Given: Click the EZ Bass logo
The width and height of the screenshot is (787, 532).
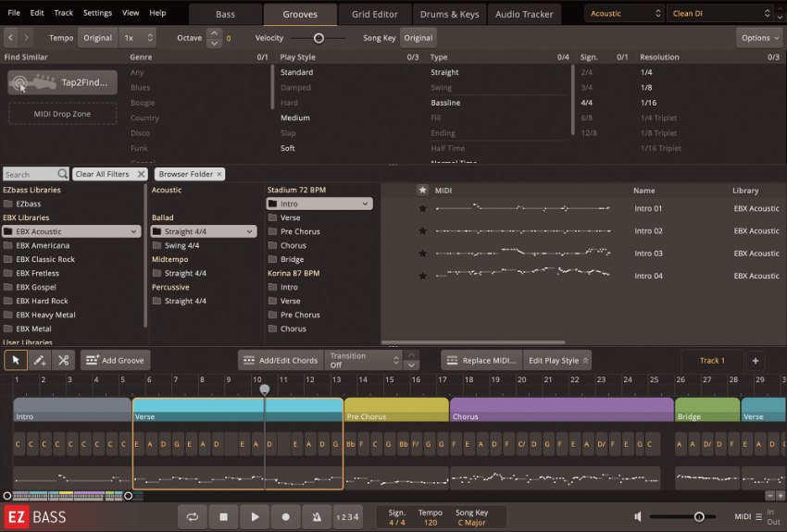Looking at the screenshot, I should pyautogui.click(x=35, y=517).
